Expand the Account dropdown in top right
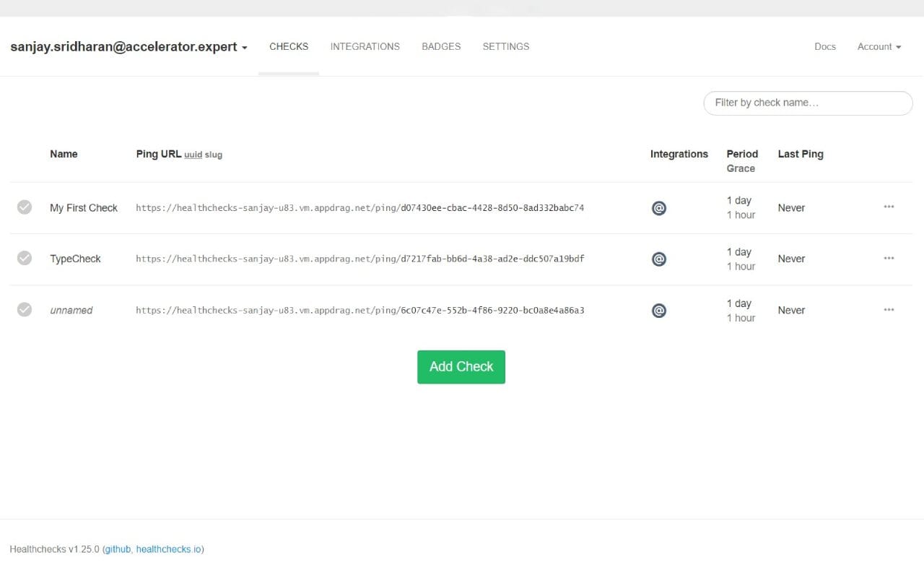This screenshot has width=924, height=578. click(879, 46)
